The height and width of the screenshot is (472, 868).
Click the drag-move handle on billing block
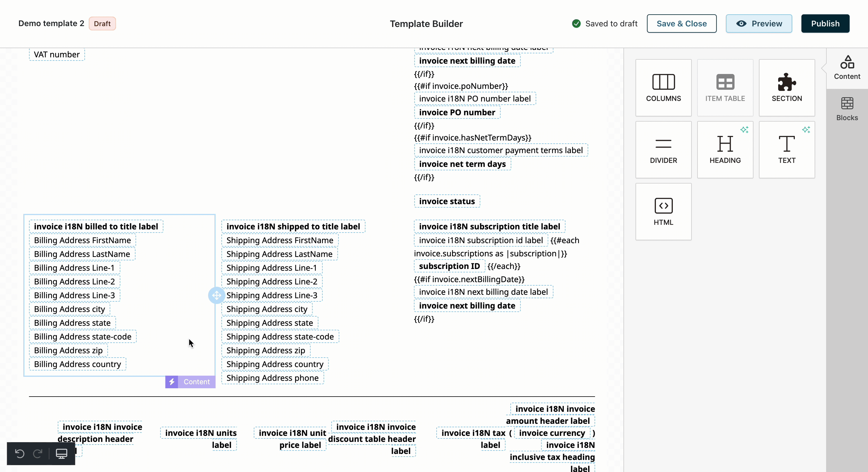(x=216, y=295)
